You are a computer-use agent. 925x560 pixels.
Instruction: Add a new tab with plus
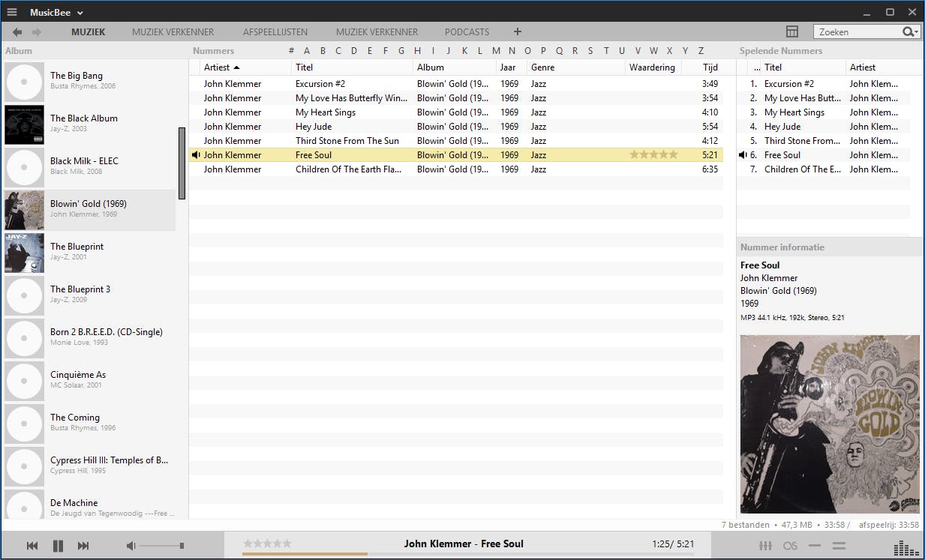(x=518, y=31)
